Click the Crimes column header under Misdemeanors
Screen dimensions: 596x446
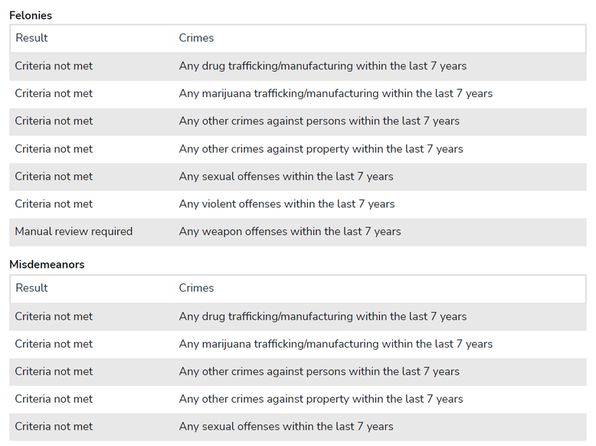[x=196, y=288]
